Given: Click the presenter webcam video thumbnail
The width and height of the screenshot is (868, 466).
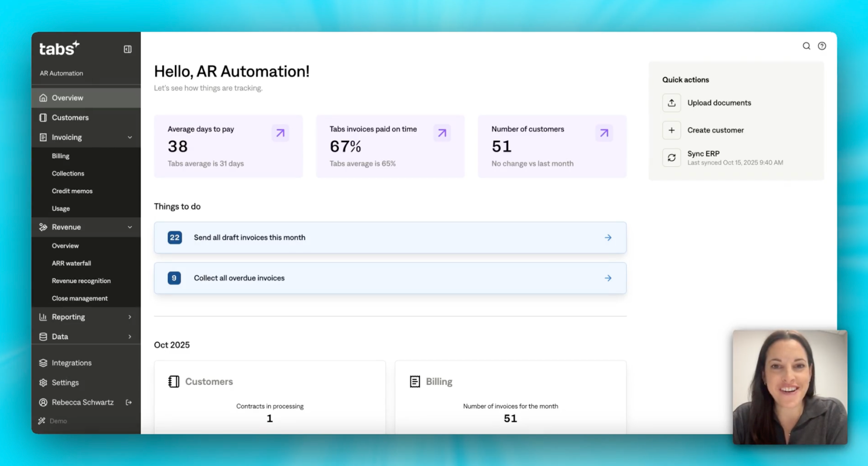Looking at the screenshot, I should (790, 387).
